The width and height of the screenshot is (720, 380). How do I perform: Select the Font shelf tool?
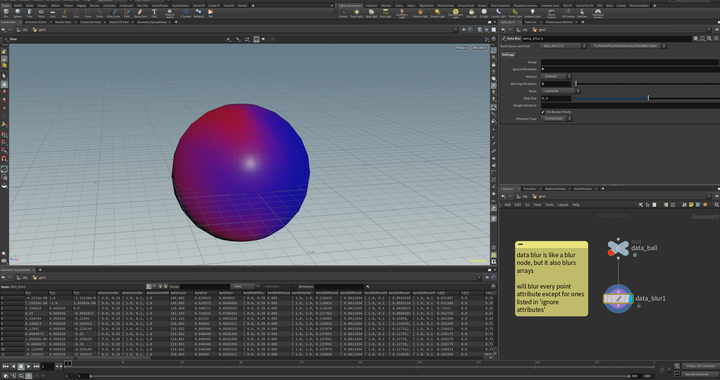[x=154, y=13]
